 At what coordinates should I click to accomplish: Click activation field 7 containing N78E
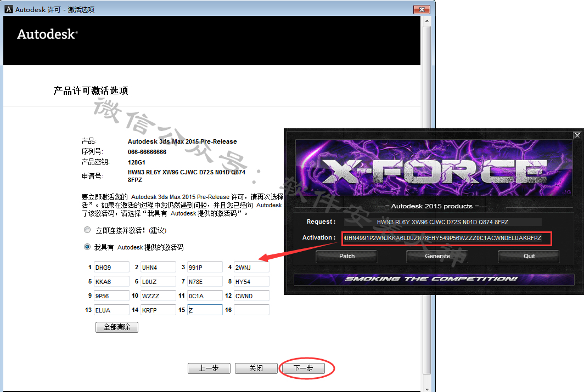click(x=205, y=282)
